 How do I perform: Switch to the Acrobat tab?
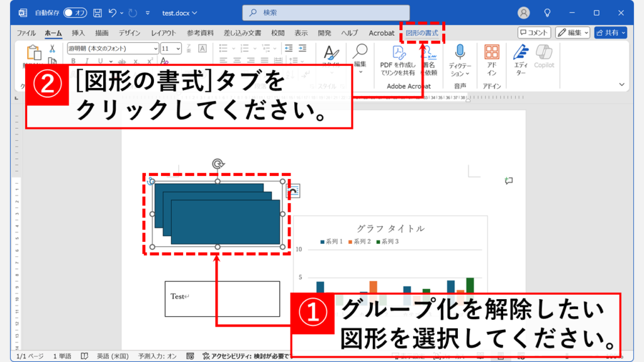click(x=381, y=33)
